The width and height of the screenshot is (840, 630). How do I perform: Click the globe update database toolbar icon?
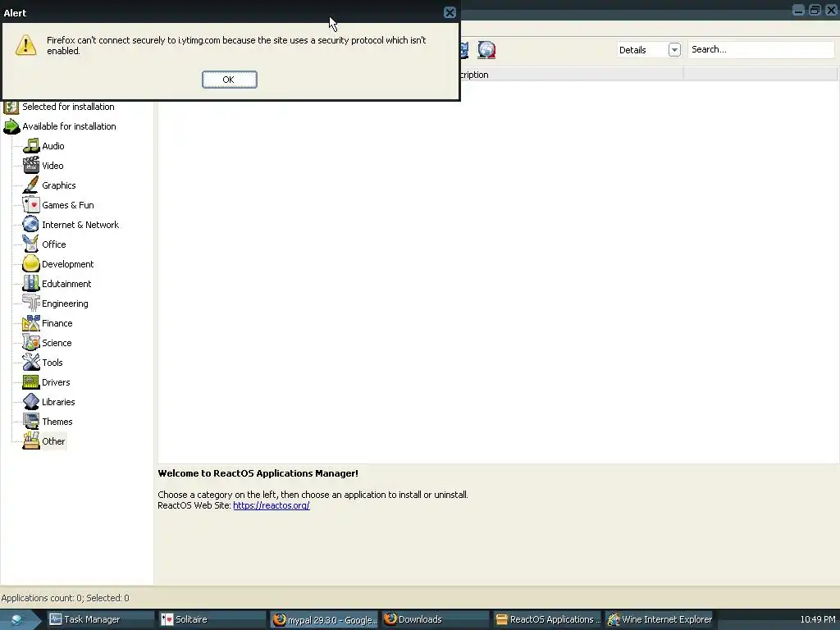coord(486,50)
